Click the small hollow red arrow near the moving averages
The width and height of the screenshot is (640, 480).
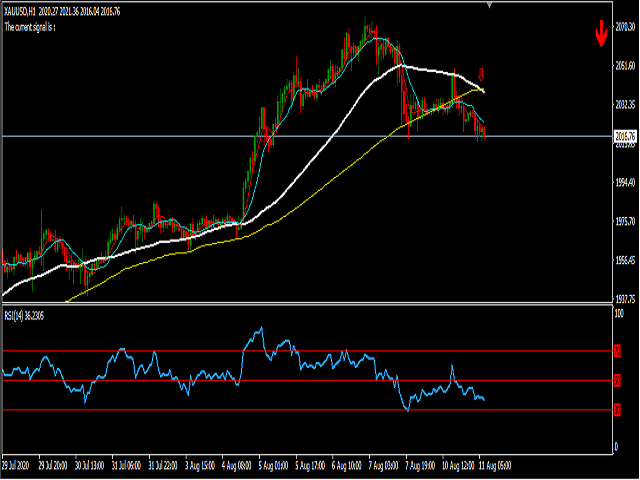pyautogui.click(x=481, y=74)
